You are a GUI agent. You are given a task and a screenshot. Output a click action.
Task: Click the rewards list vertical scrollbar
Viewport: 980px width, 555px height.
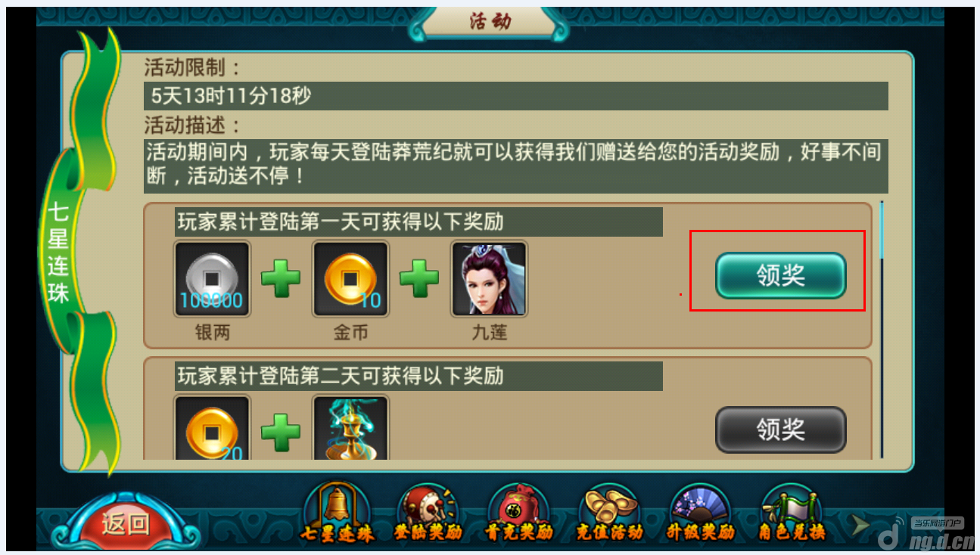pyautogui.click(x=882, y=329)
